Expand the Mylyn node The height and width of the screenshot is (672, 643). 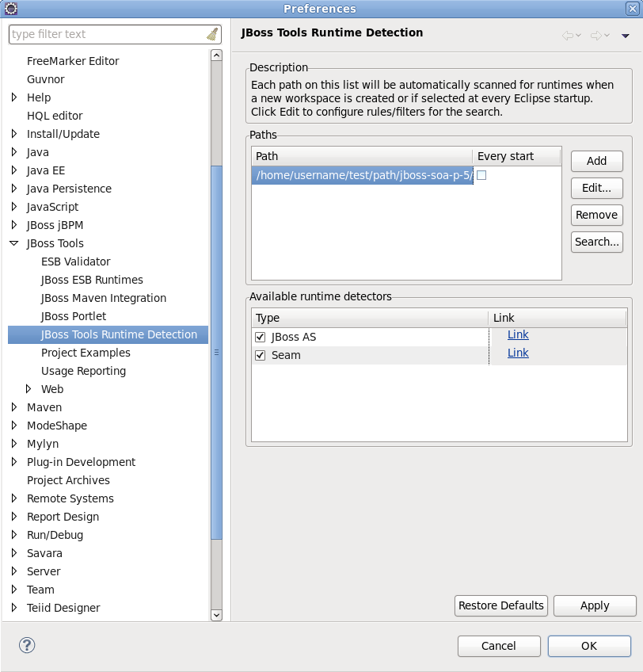point(14,444)
